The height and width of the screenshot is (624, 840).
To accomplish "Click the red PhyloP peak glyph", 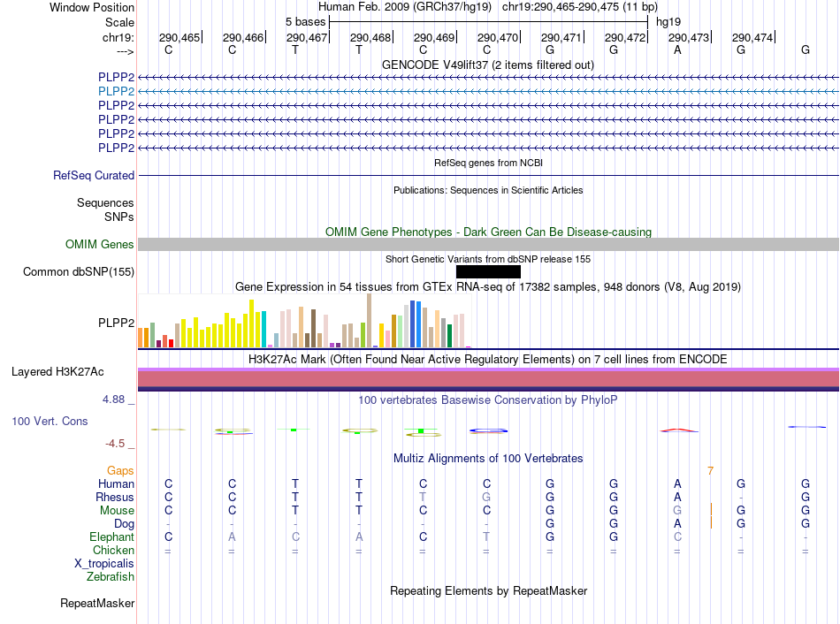I will point(679,430).
